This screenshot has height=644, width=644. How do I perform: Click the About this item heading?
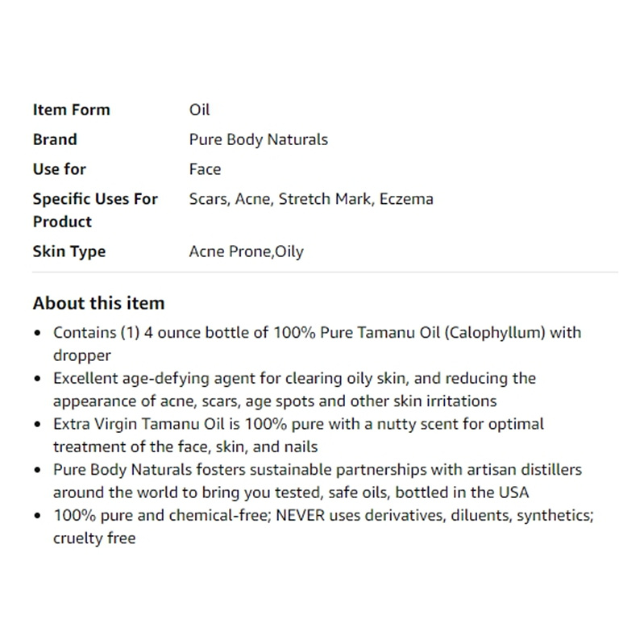coord(98,303)
